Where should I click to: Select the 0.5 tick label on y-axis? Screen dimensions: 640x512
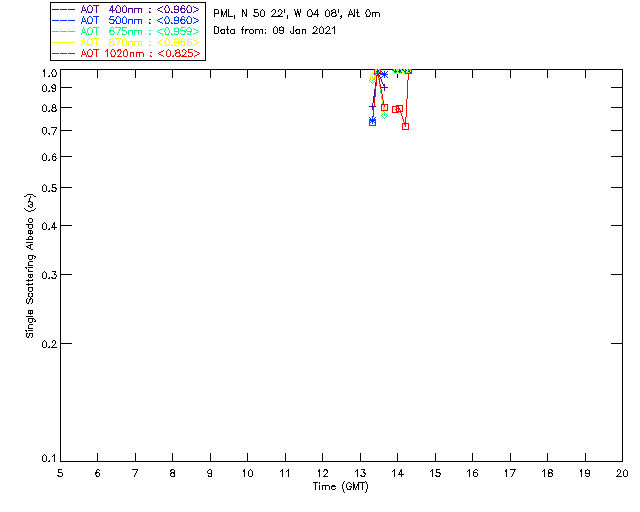[x=49, y=188]
